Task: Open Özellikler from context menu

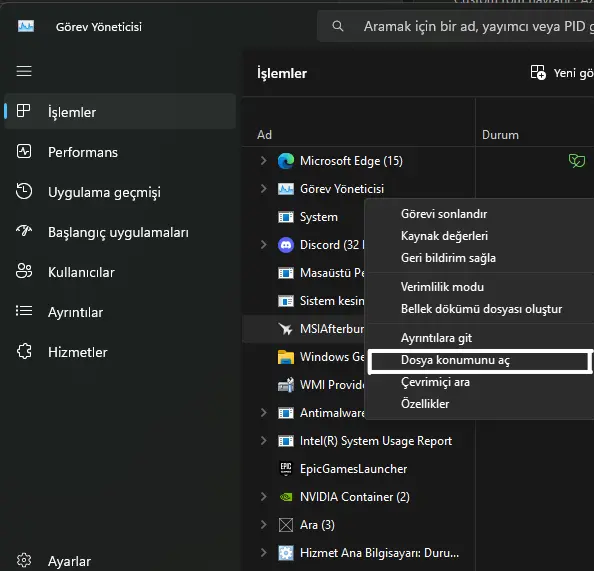Action: pyautogui.click(x=480, y=404)
